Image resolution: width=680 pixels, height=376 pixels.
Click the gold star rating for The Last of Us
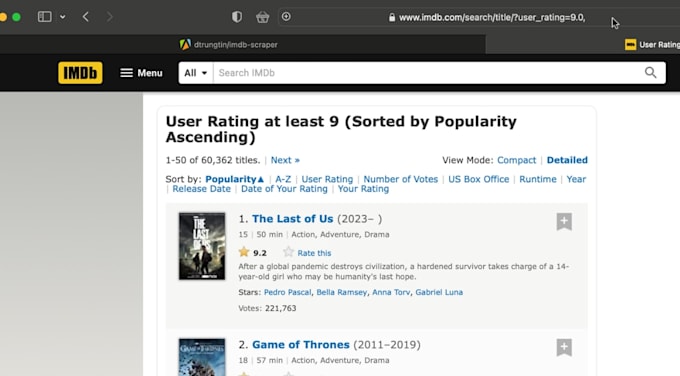tap(244, 252)
